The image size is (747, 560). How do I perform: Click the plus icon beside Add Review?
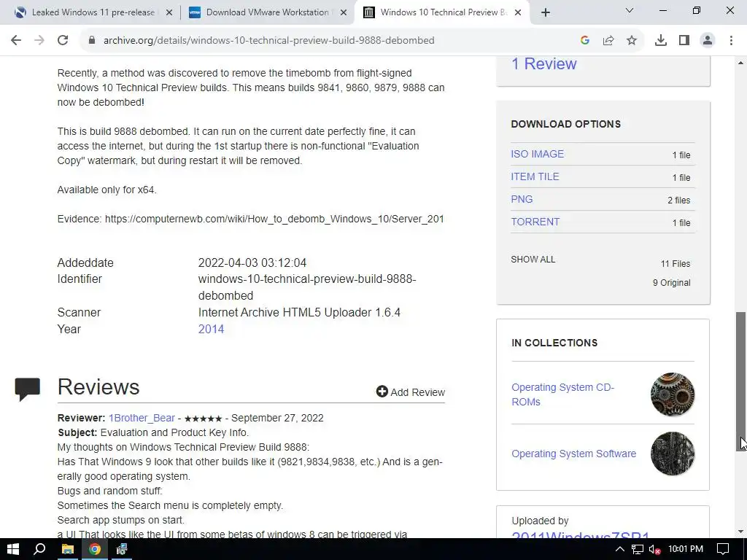click(382, 392)
